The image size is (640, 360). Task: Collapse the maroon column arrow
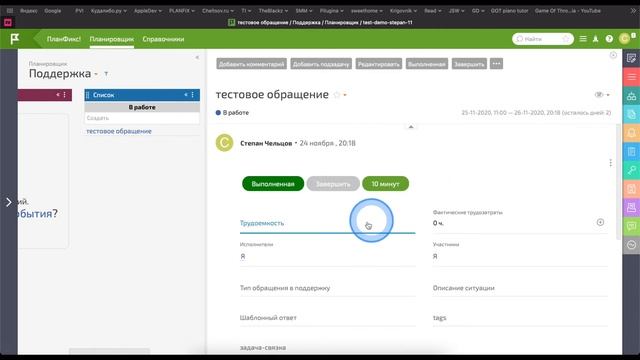[x=58, y=95]
